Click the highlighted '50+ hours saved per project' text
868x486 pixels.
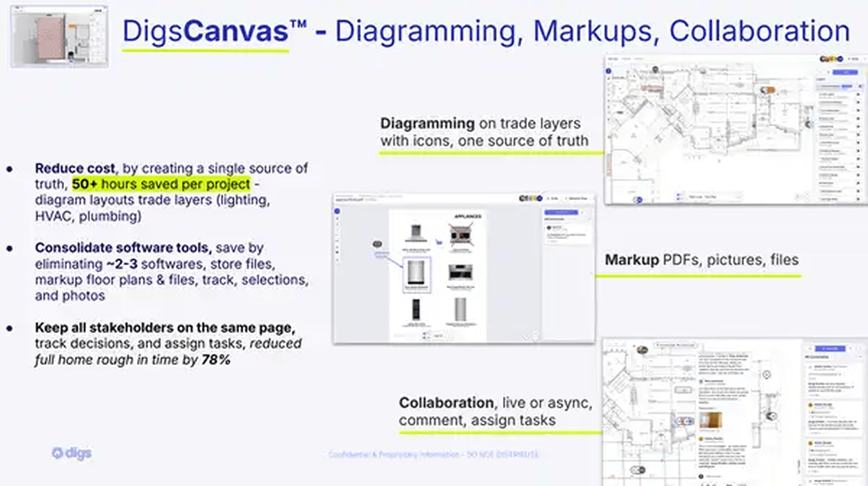pyautogui.click(x=161, y=184)
